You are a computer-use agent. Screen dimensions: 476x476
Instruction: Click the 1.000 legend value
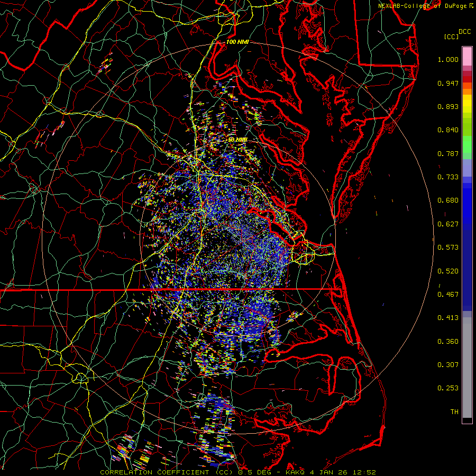tap(448, 59)
